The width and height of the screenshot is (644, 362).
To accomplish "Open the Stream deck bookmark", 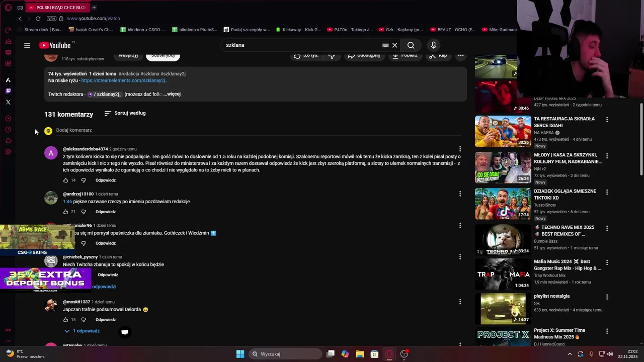I will (39, 30).
